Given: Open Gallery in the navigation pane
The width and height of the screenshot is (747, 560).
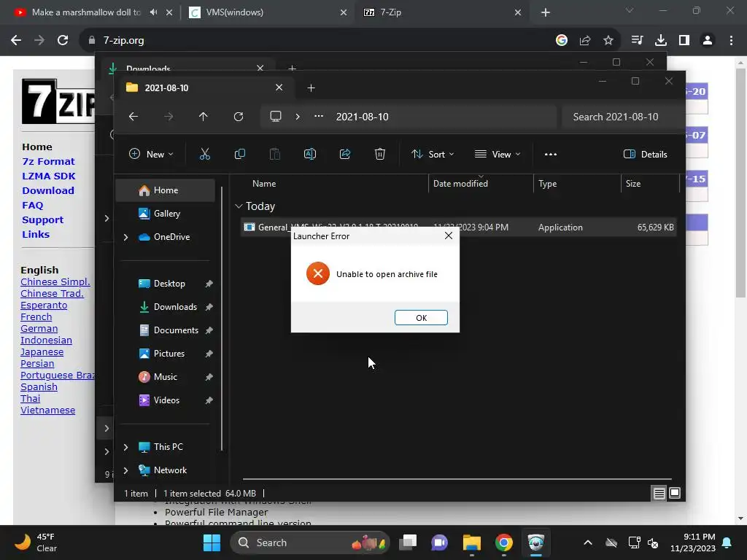Looking at the screenshot, I should pyautogui.click(x=166, y=214).
